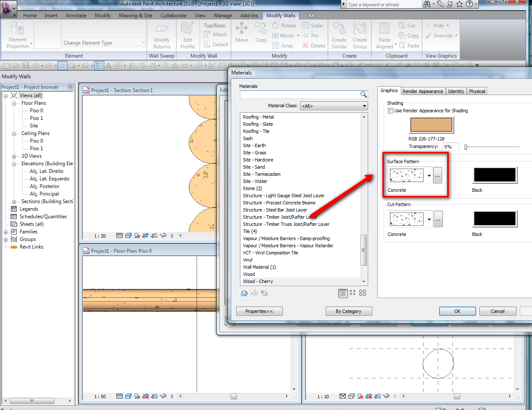The width and height of the screenshot is (532, 410).
Task: Switch material list to list view
Action: [x=343, y=293]
